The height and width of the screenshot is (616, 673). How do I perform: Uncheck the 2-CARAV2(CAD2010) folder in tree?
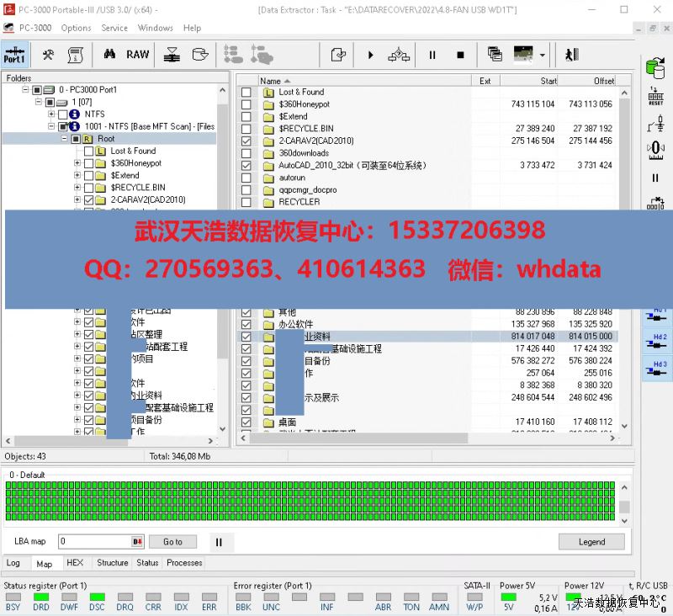click(x=89, y=200)
